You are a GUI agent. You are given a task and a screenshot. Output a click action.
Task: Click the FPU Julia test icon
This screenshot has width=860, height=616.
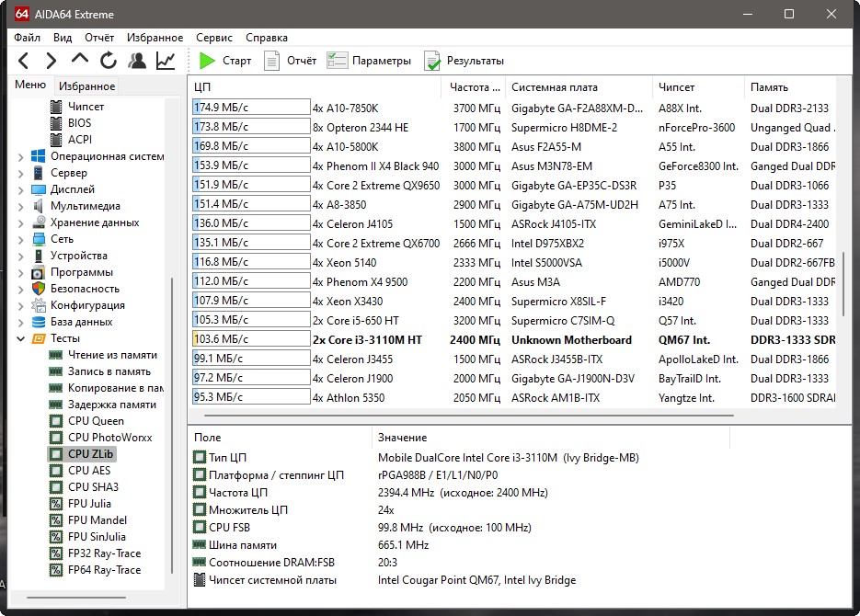pos(56,504)
